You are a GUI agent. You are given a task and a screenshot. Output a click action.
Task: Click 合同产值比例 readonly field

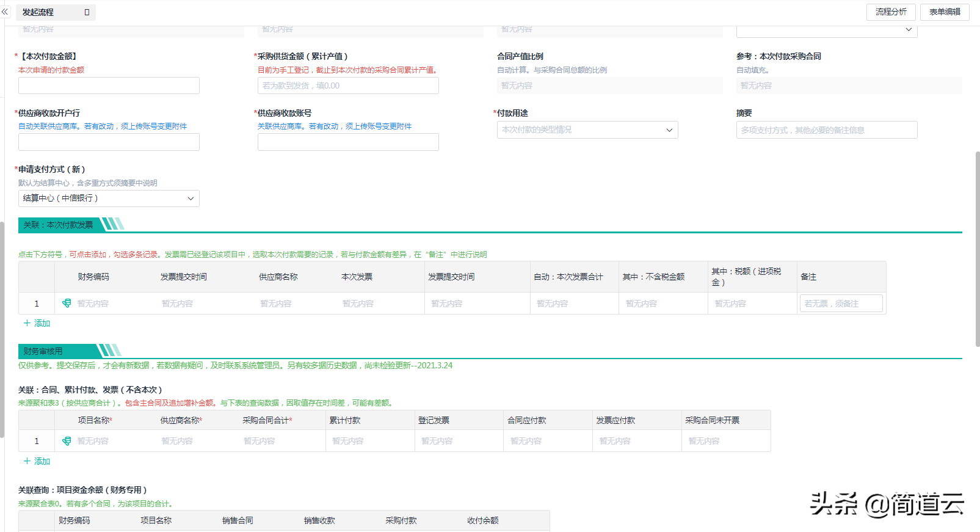pyautogui.click(x=609, y=86)
